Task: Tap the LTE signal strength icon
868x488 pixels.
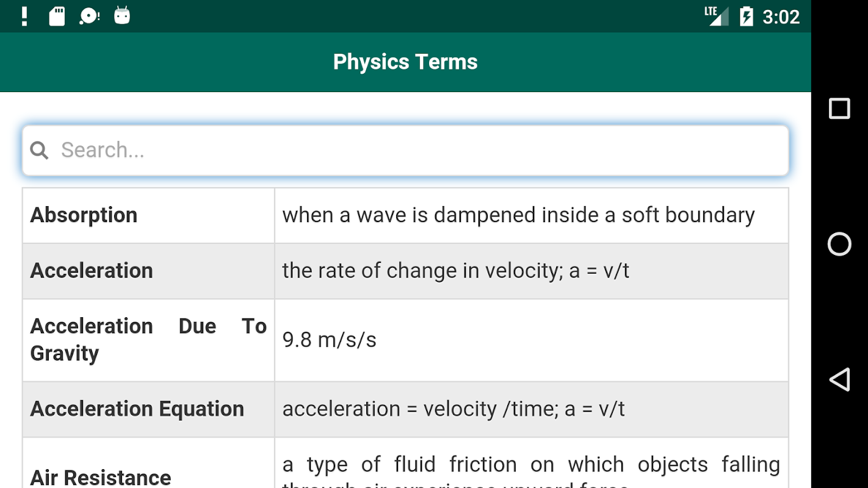Action: click(716, 16)
